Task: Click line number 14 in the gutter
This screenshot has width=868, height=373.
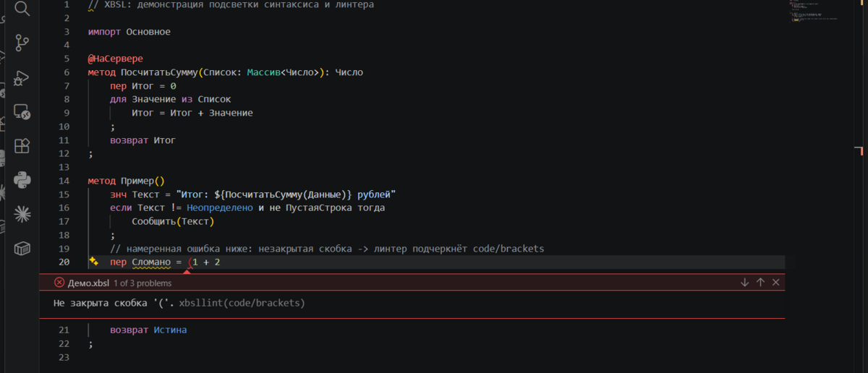Action: [x=64, y=181]
